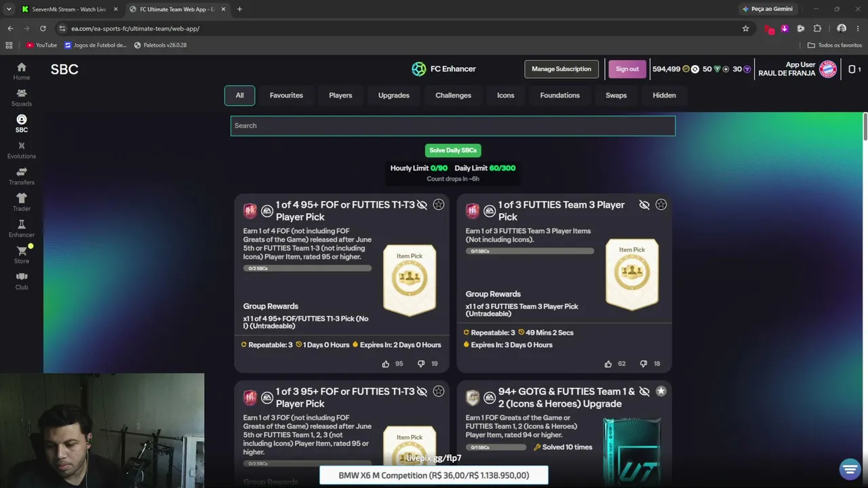View the Challenges tab
The width and height of the screenshot is (868, 488).
tap(453, 96)
